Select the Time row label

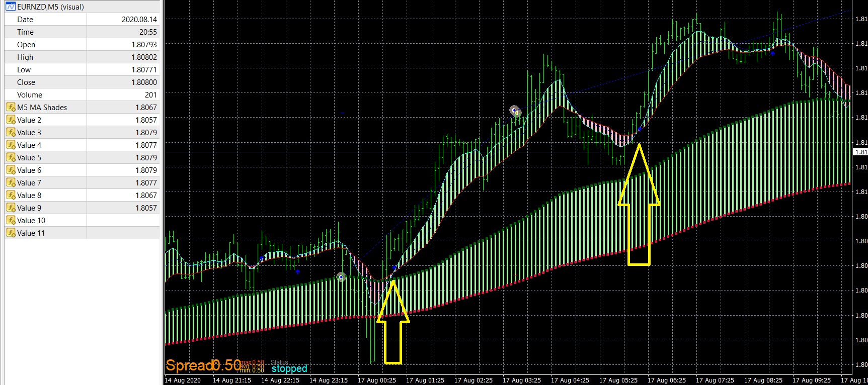pyautogui.click(x=25, y=32)
